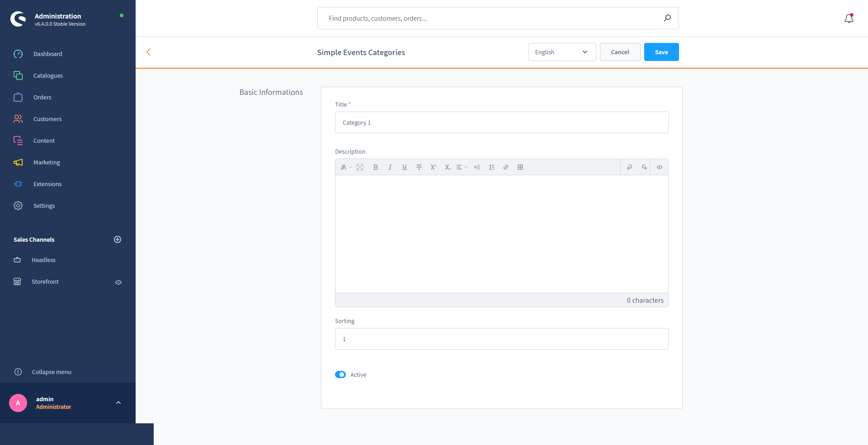Screen dimensions: 868x445
Task: Expand the admin user menu
Action: 118,403
